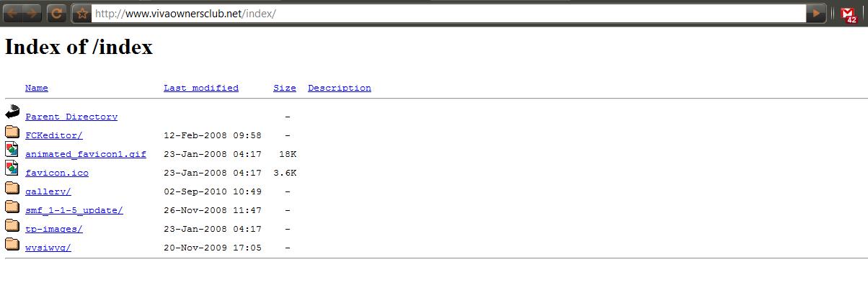Open the tp-images/ directory link
The height and width of the screenshot is (298, 868).
tap(54, 229)
